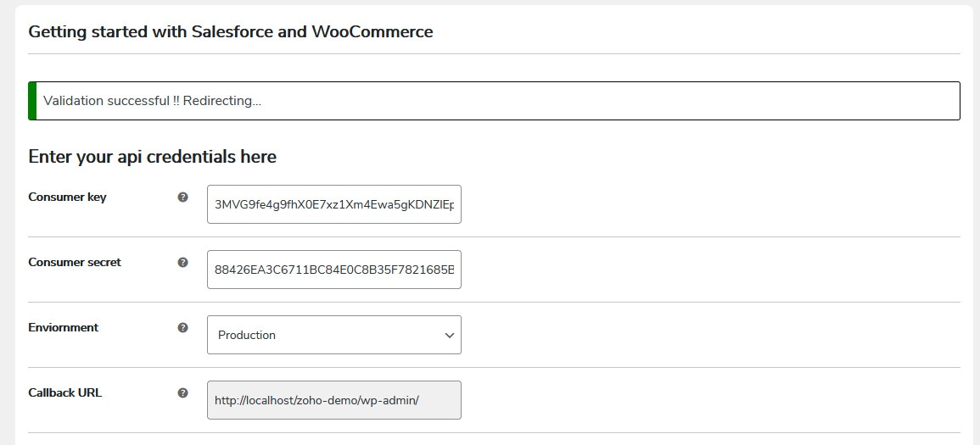Click the localhost zoho-demo URL text
The width and height of the screenshot is (980, 445).
coord(316,400)
